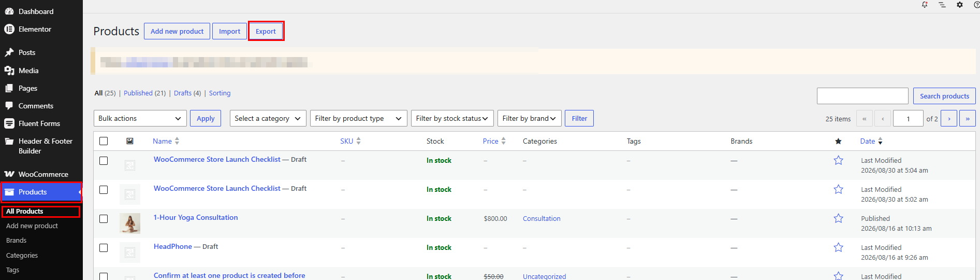The width and height of the screenshot is (980, 280).
Task: Toggle featured star for HeadPhone draft
Action: tap(838, 248)
